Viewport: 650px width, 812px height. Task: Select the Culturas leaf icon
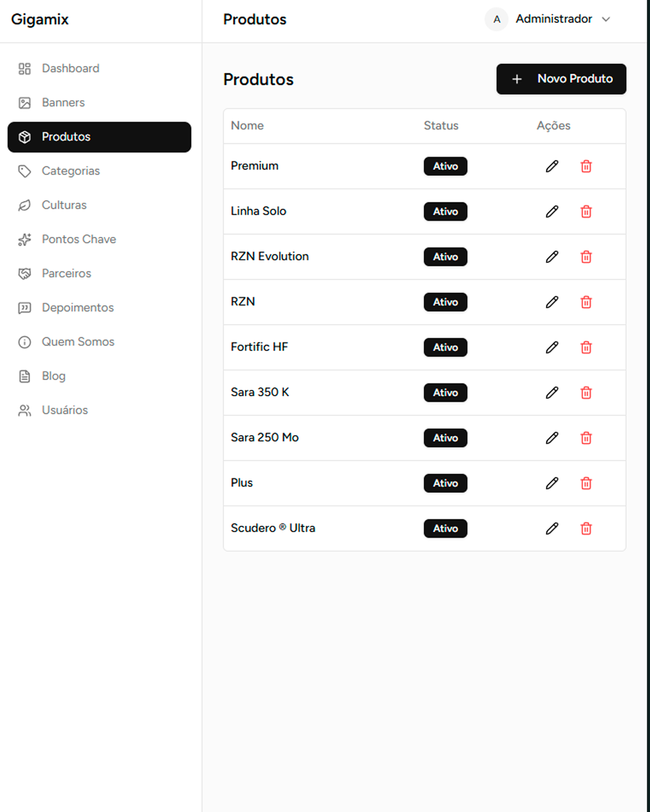[24, 205]
